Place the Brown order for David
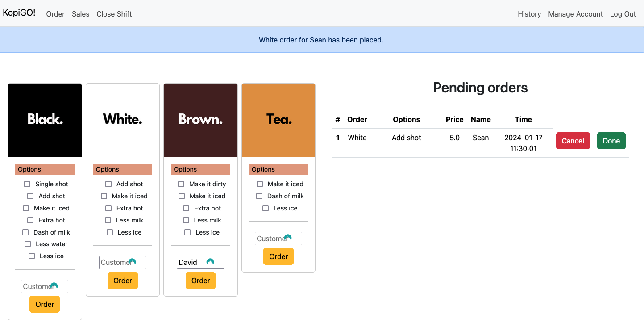 200,281
